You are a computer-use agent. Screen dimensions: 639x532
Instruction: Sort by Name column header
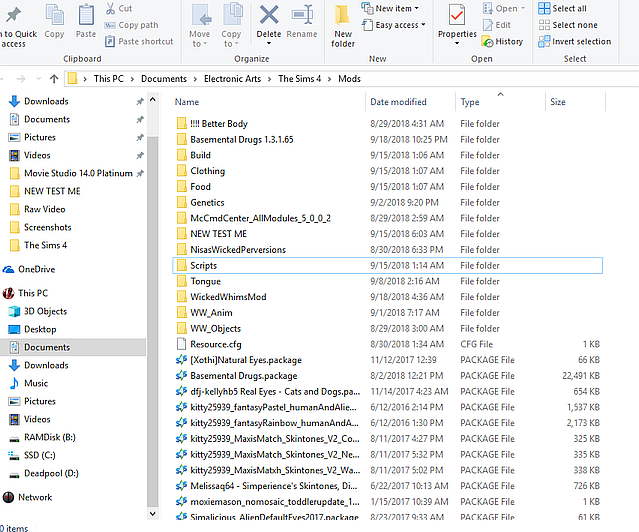pos(187,102)
